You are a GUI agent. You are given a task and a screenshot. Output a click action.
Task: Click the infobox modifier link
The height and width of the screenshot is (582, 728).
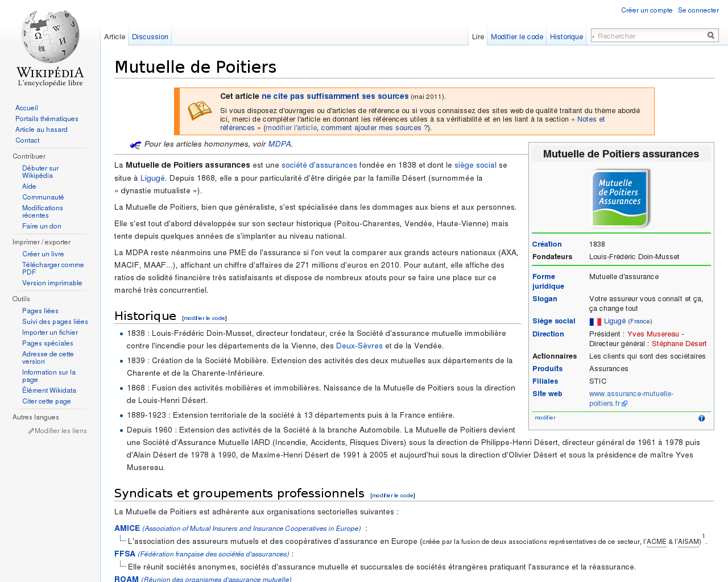pos(545,418)
